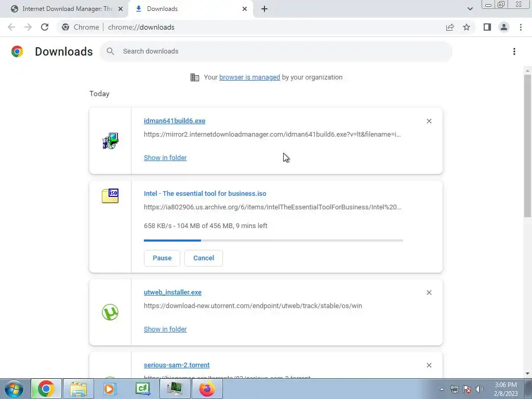The height and width of the screenshot is (399, 532).
Task: Select the Downloads tab
Action: (x=191, y=9)
